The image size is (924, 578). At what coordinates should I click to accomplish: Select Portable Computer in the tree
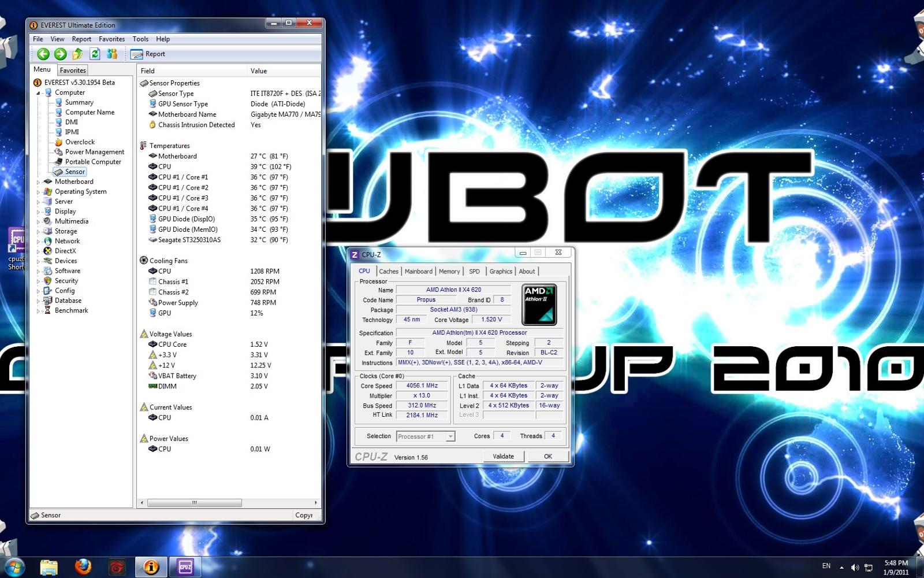(93, 162)
